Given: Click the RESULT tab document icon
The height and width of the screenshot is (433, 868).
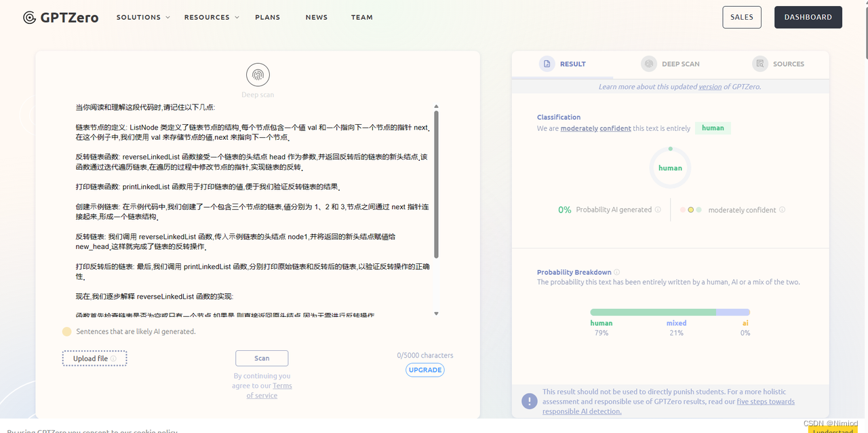Looking at the screenshot, I should pyautogui.click(x=547, y=64).
